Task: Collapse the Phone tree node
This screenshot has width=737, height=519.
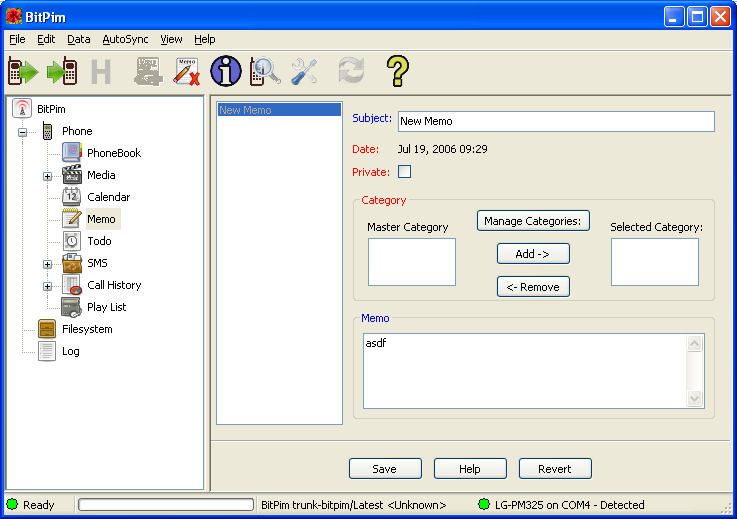Action: click(x=22, y=132)
